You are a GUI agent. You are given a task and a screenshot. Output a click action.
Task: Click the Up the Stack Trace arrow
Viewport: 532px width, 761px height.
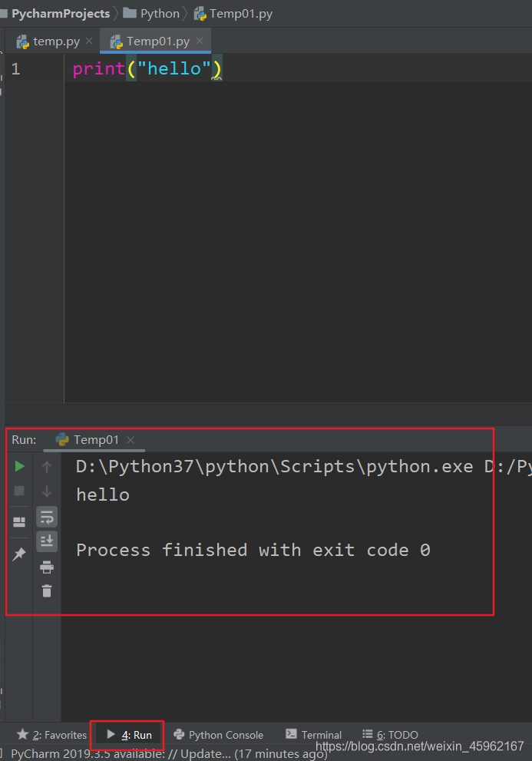[47, 467]
